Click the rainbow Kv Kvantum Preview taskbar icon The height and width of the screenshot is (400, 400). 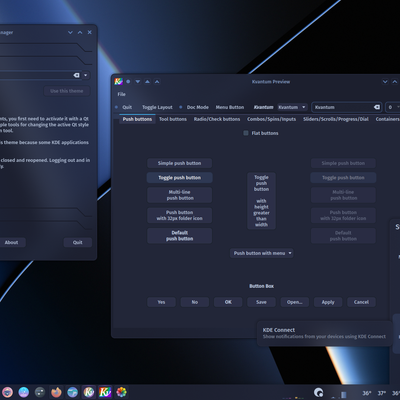pos(105,392)
